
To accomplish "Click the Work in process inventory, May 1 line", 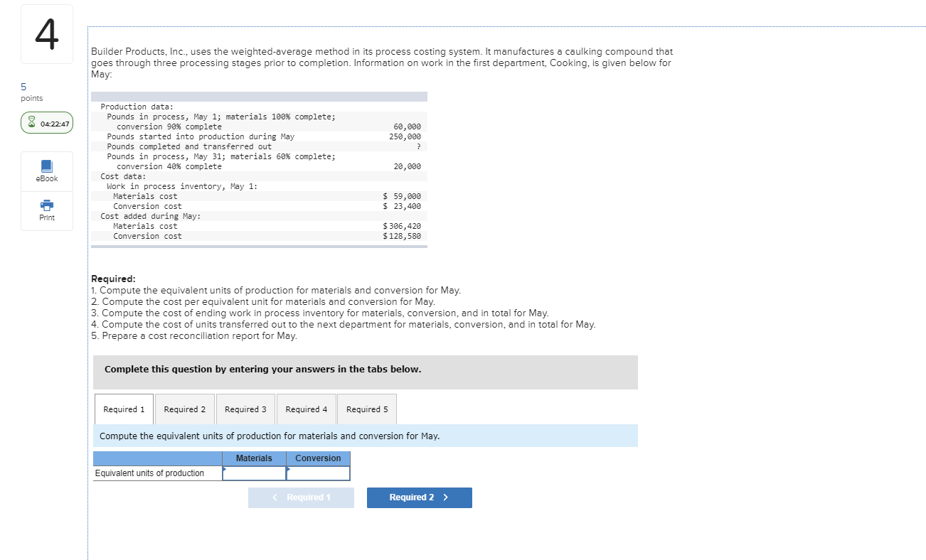I will [x=182, y=186].
